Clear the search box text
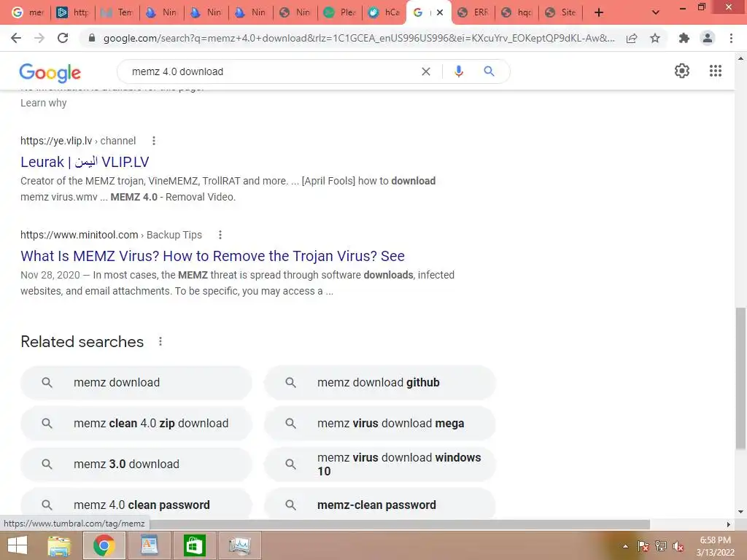Viewport: 747px width, 560px height. pos(426,71)
